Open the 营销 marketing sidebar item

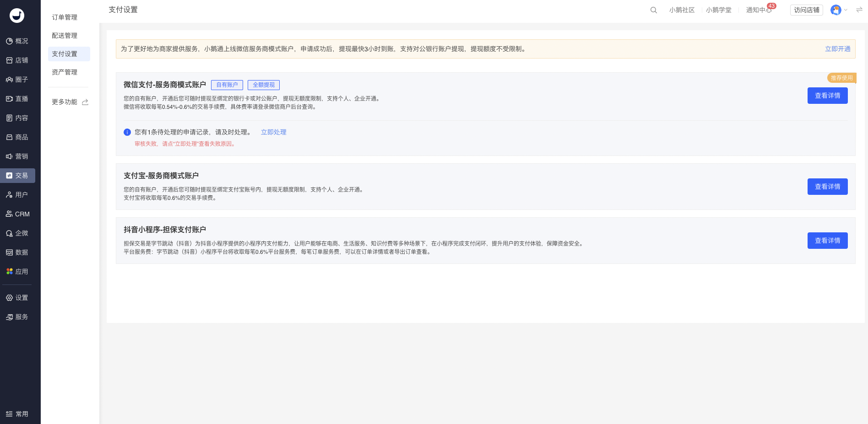tap(17, 156)
